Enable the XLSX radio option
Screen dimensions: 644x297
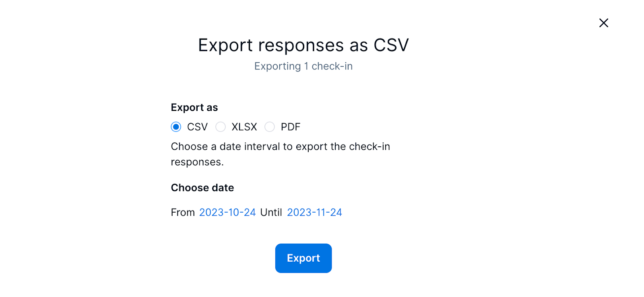coord(221,127)
